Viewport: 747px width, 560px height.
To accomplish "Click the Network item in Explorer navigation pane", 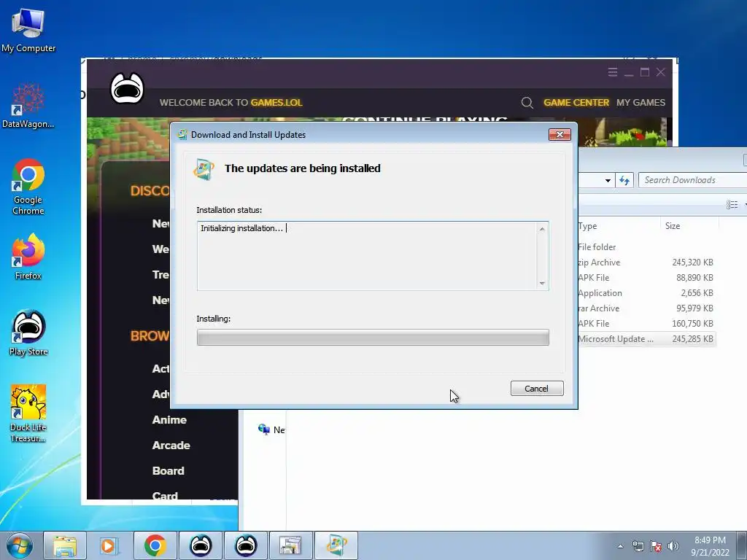I will [271, 429].
